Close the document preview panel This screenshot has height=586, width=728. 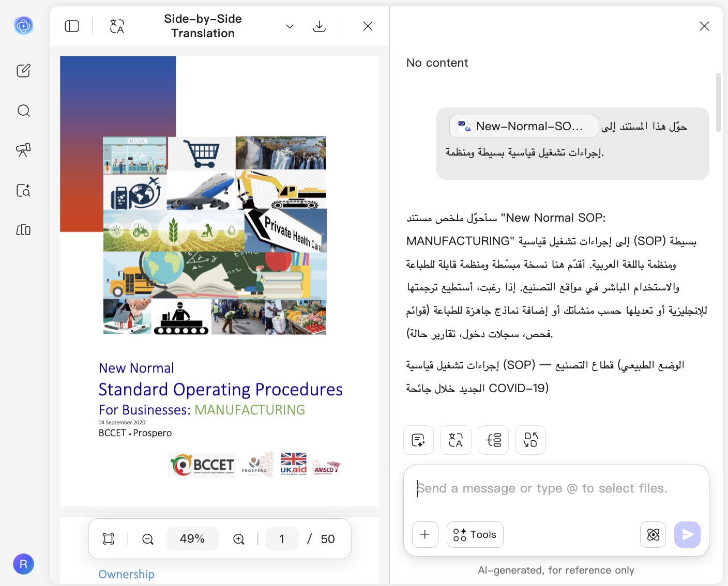(x=368, y=26)
